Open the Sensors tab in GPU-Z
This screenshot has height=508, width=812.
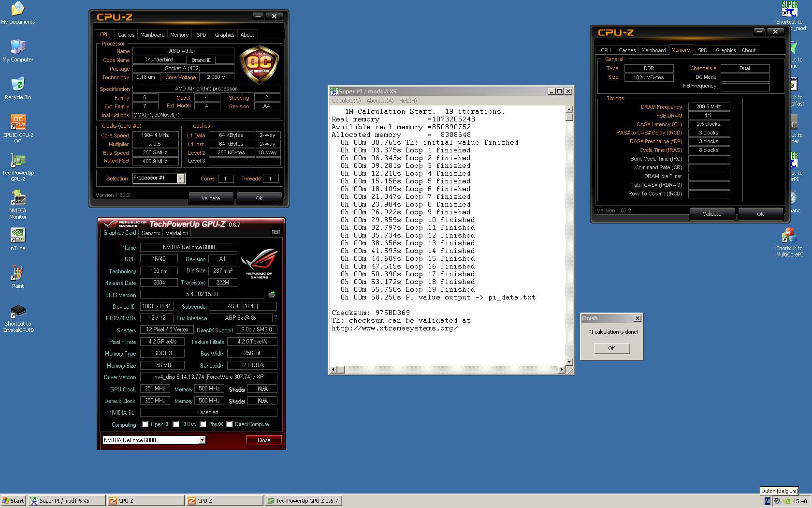tap(151, 233)
